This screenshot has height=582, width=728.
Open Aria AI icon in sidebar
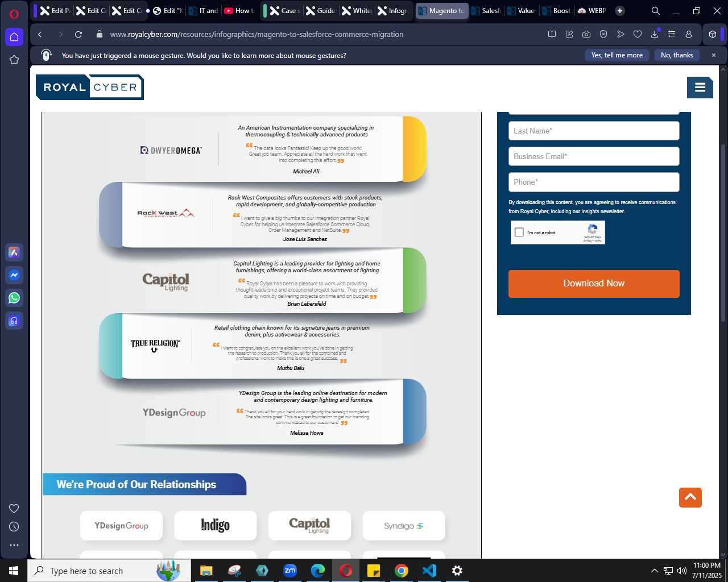tap(14, 252)
